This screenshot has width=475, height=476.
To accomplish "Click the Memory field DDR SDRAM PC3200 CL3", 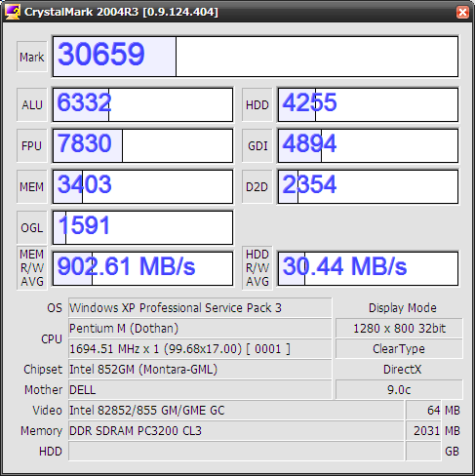I will pos(236,430).
